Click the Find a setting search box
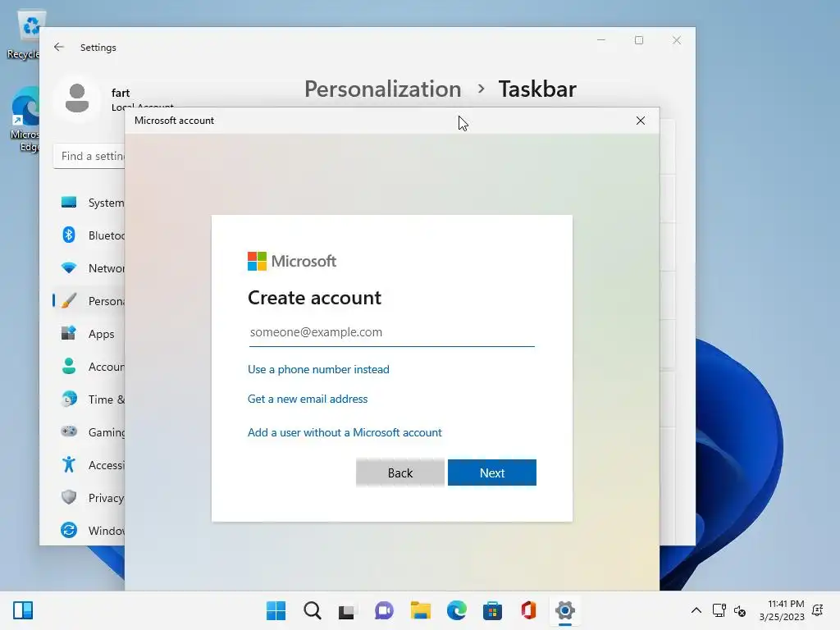 89,156
